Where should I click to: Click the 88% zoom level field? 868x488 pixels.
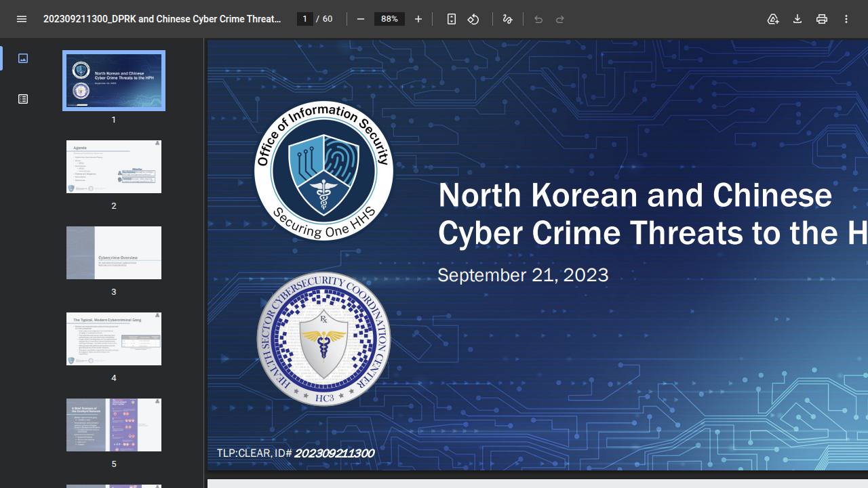tap(389, 19)
